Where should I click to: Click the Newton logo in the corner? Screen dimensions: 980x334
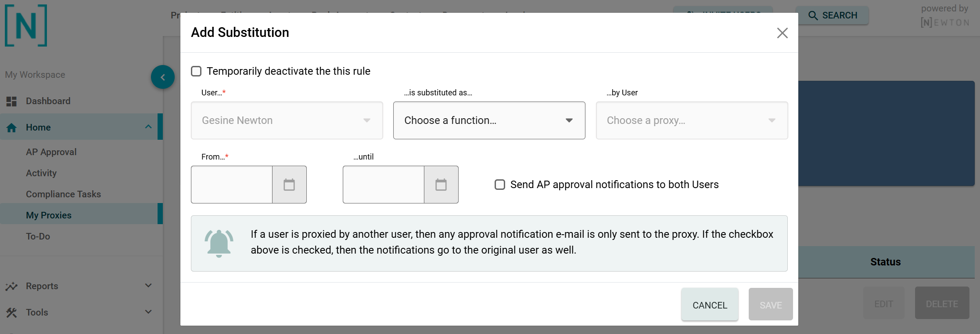coord(26,25)
